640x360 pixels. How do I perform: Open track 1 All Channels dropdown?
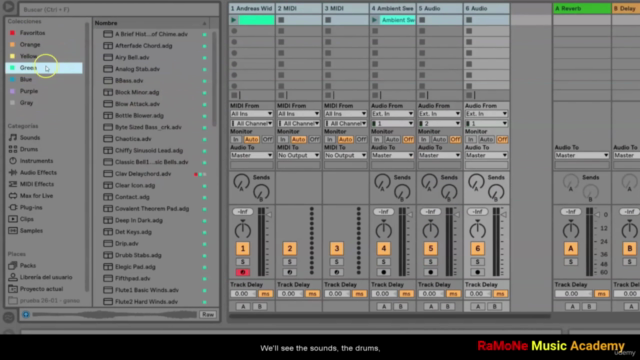(251, 123)
